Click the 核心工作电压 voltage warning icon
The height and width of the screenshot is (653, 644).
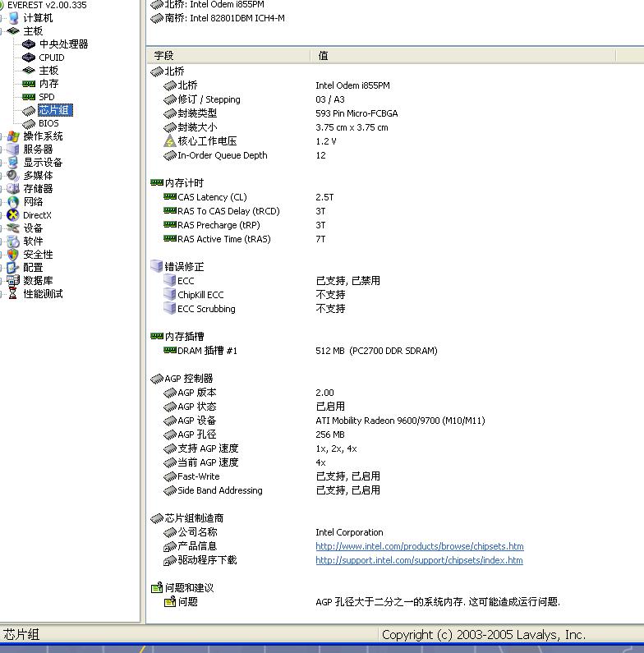pyautogui.click(x=169, y=141)
